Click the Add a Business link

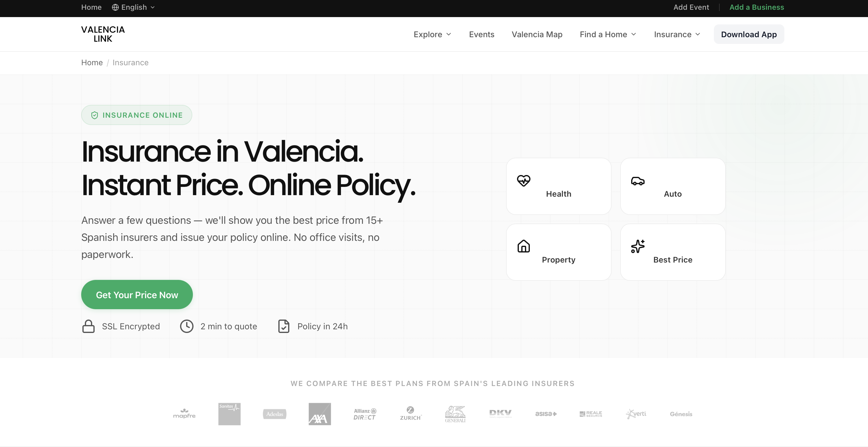click(x=757, y=7)
